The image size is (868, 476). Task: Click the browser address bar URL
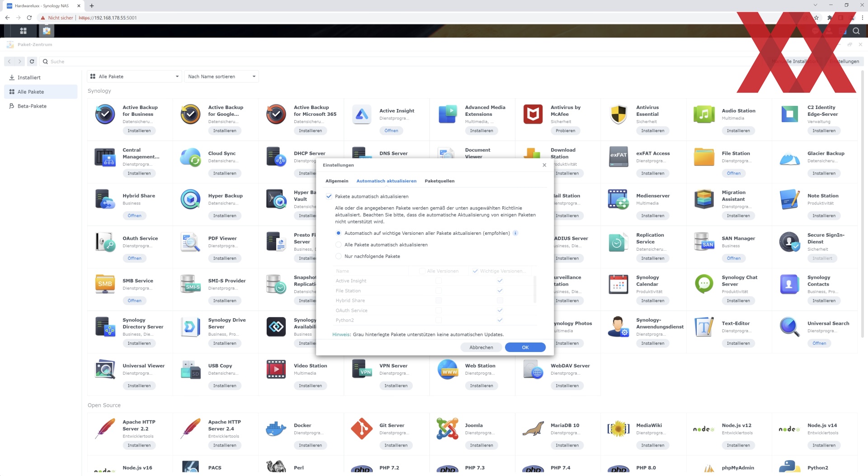(x=108, y=18)
